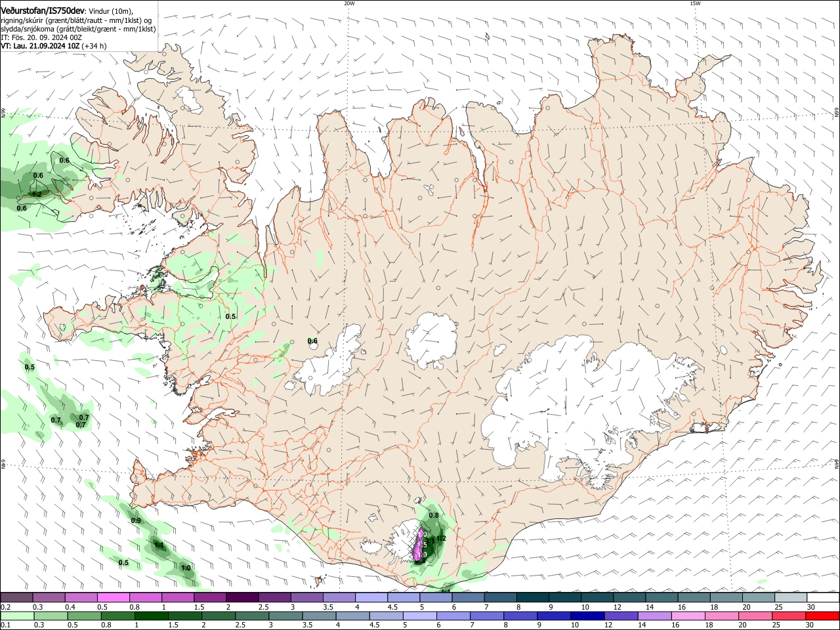Pick the bright red 30 swatch in the lower legend
The height and width of the screenshot is (630, 840).
pos(822,616)
